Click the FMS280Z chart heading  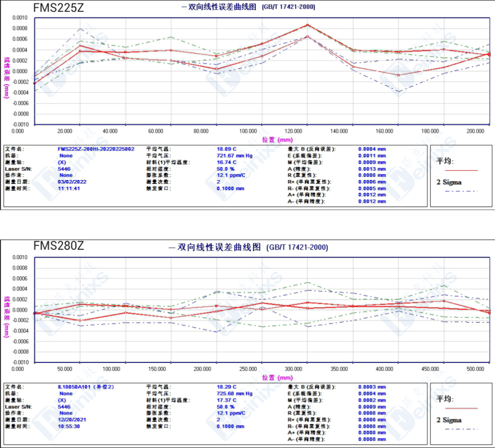coord(58,246)
